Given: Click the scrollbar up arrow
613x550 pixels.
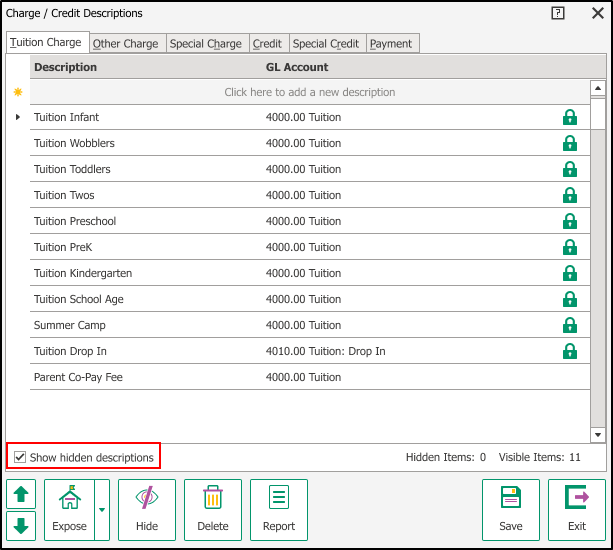Looking at the screenshot, I should click(x=598, y=88).
